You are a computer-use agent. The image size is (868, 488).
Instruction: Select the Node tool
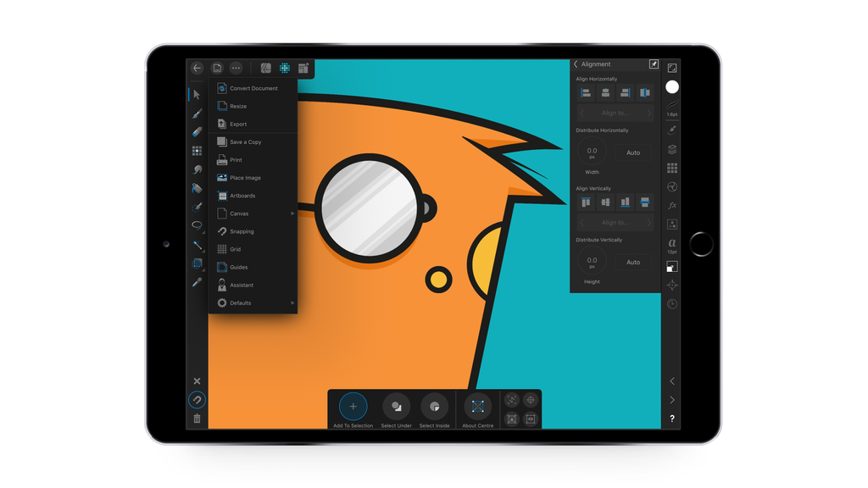click(196, 113)
